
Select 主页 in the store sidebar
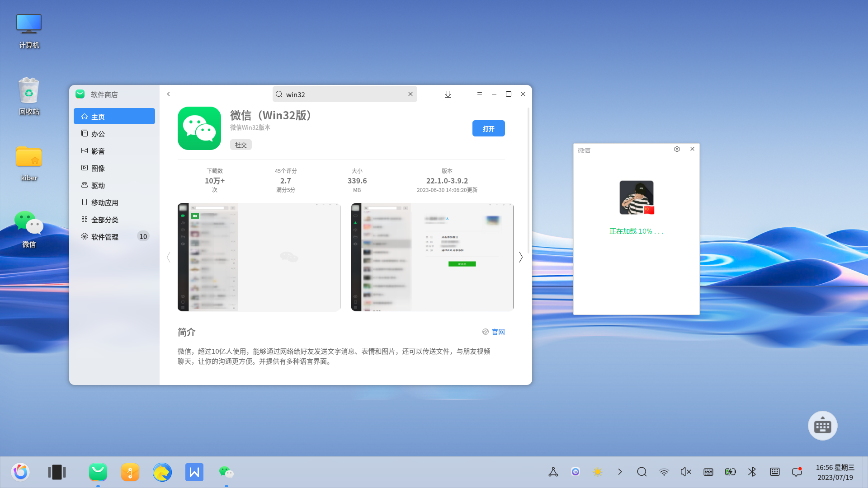[x=114, y=116]
